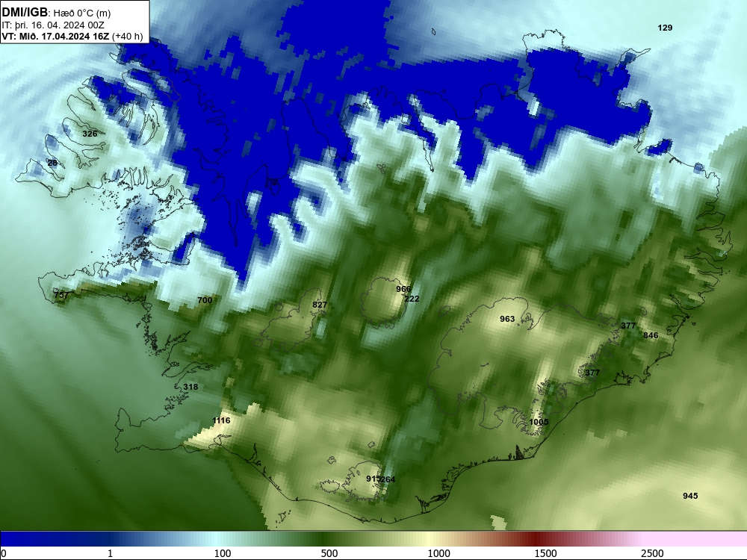Viewport: 747px width, 560px height.
Task: Click the legend label 1
Action: [110, 553]
